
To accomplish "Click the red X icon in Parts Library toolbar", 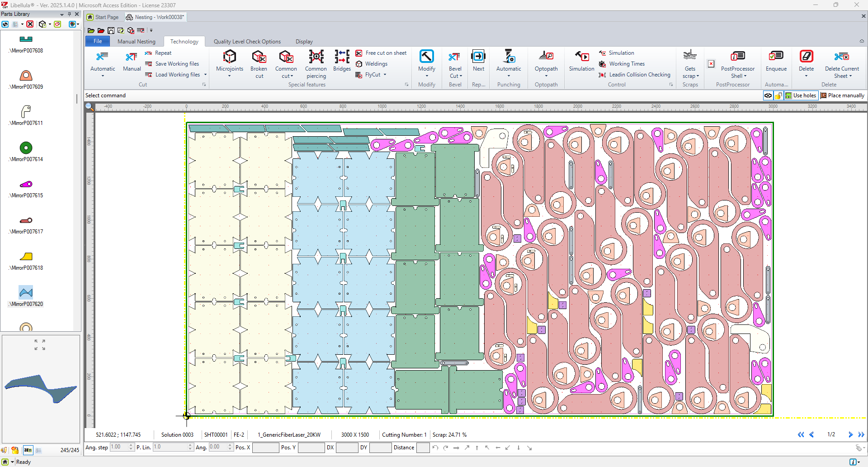I will pyautogui.click(x=30, y=24).
